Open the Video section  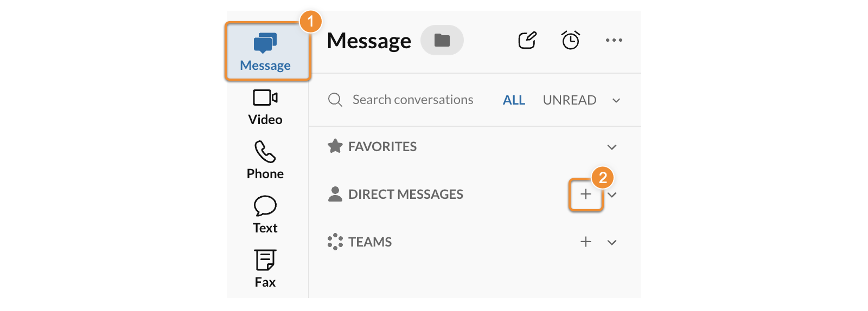tap(265, 107)
